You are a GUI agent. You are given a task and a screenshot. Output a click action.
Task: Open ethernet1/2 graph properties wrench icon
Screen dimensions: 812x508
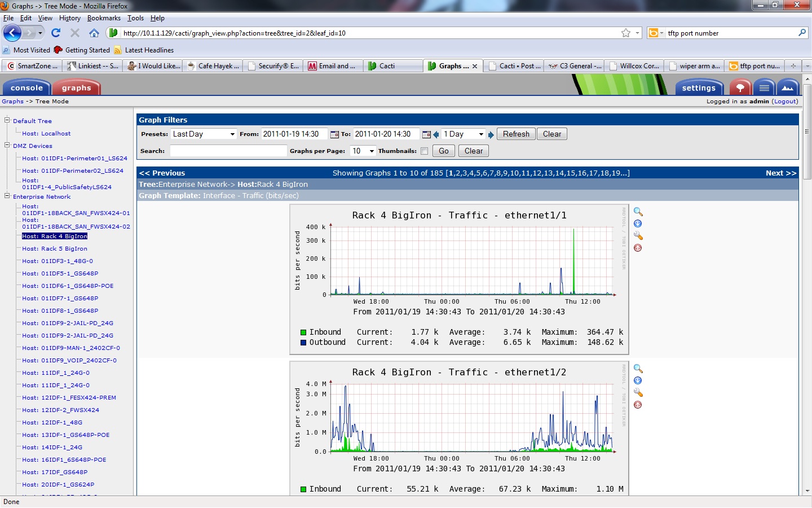coord(638,392)
